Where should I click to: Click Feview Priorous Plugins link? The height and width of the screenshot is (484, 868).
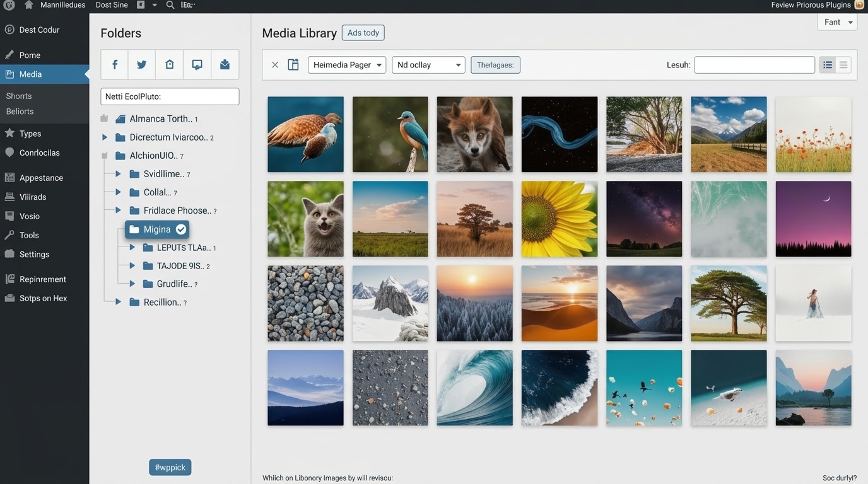click(x=811, y=5)
